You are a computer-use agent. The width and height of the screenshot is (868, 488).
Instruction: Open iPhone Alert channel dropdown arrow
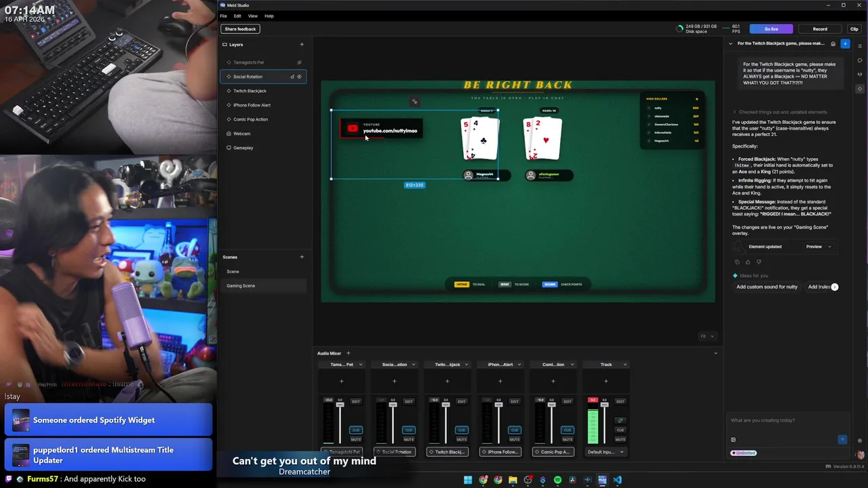[519, 365]
